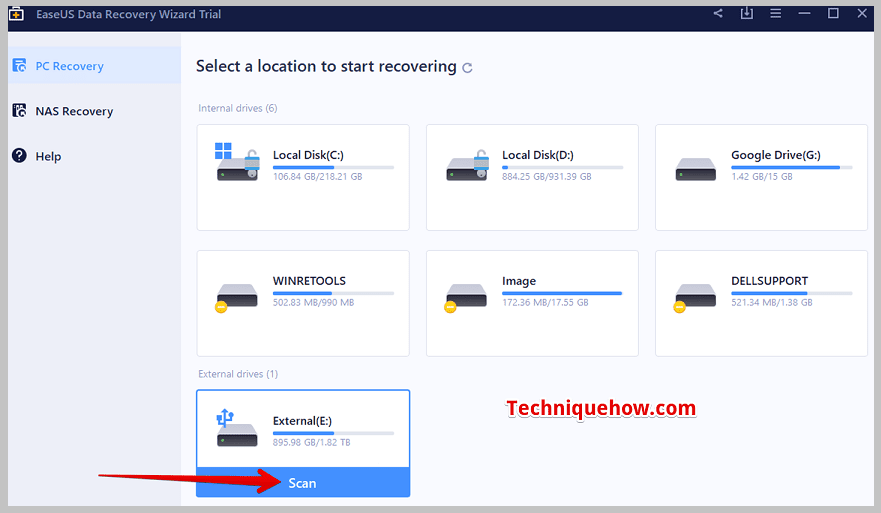Open the share icon in title bar
Image resolution: width=881 pixels, height=513 pixels.
(x=718, y=13)
